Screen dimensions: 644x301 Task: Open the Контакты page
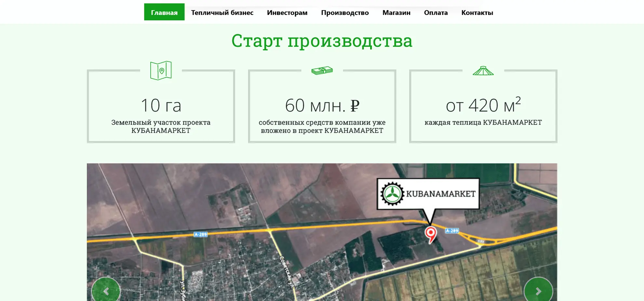pos(477,12)
